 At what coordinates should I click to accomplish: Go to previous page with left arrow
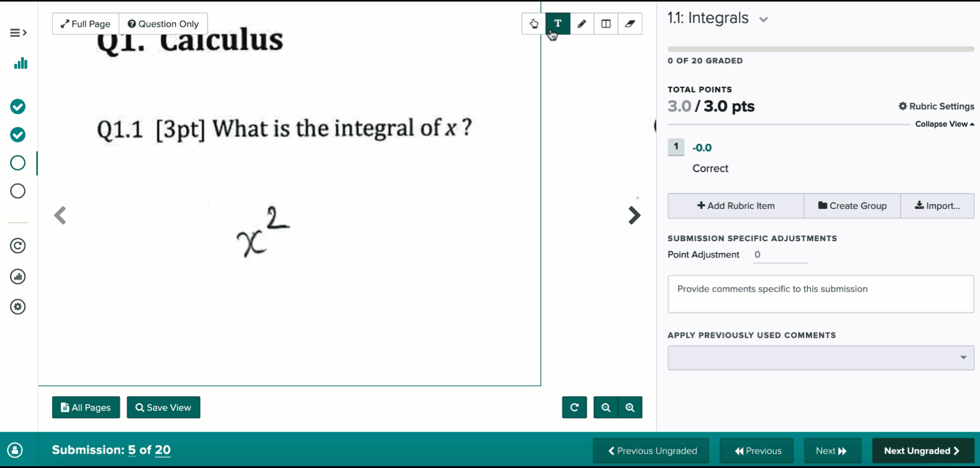(60, 216)
